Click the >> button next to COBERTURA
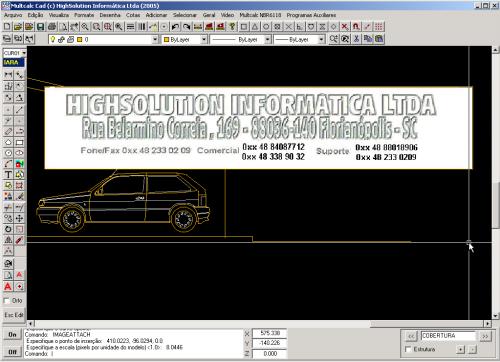 pyautogui.click(x=485, y=336)
